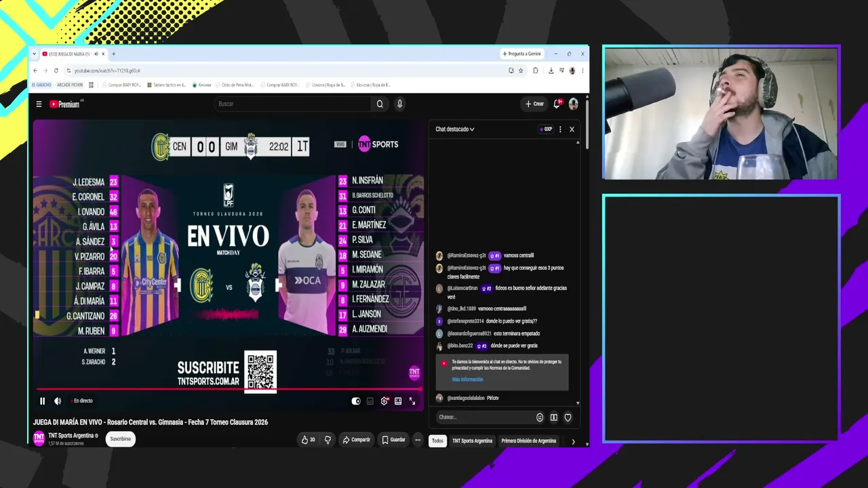The width and height of the screenshot is (868, 488).
Task: Dislike the video with thumbs down
Action: 328,440
